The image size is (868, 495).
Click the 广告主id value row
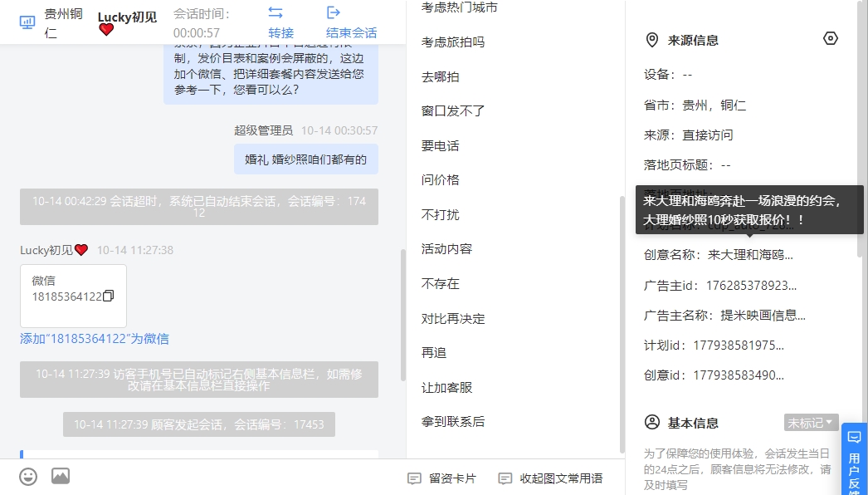(720, 286)
